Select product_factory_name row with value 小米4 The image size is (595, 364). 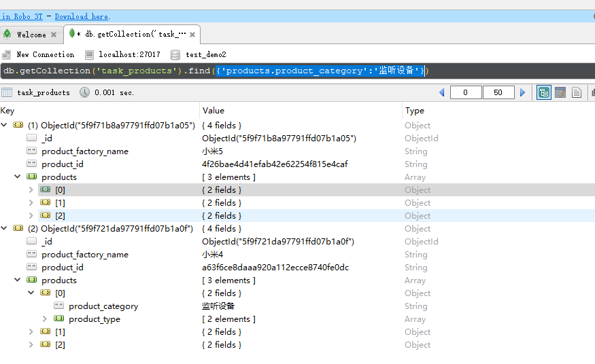pyautogui.click(x=298, y=255)
